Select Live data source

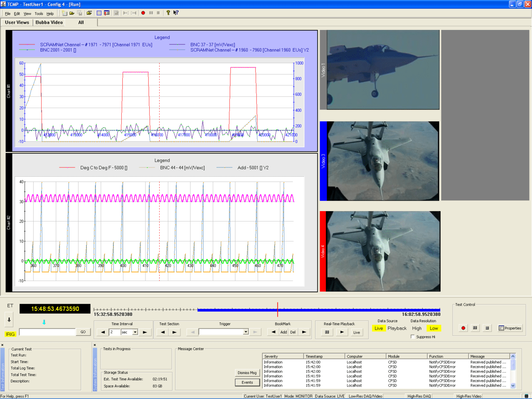(379, 328)
